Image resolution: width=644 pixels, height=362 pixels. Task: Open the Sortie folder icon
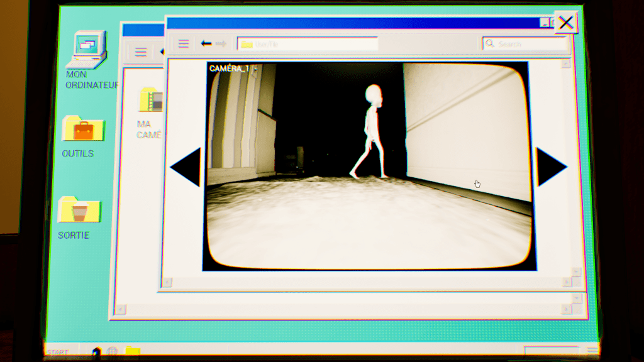click(x=79, y=212)
